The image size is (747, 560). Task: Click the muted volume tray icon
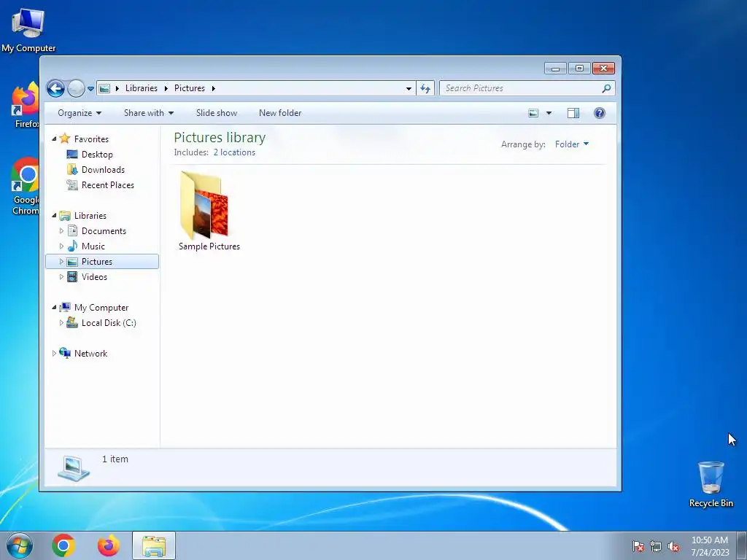(673, 547)
